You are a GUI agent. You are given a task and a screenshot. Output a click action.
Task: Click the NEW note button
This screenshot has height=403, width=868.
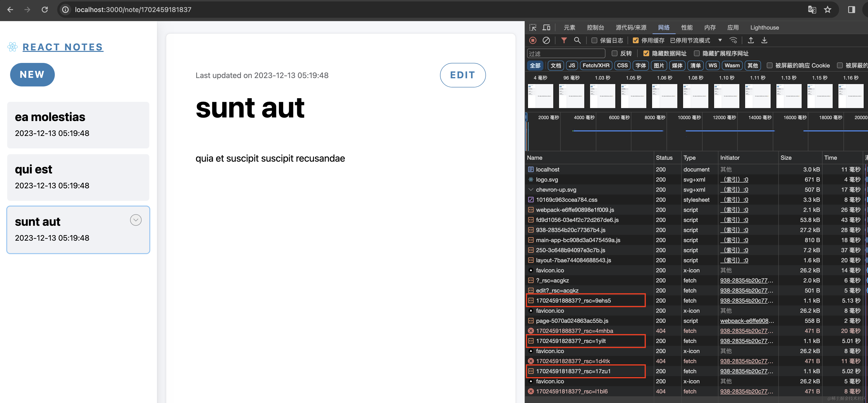32,74
